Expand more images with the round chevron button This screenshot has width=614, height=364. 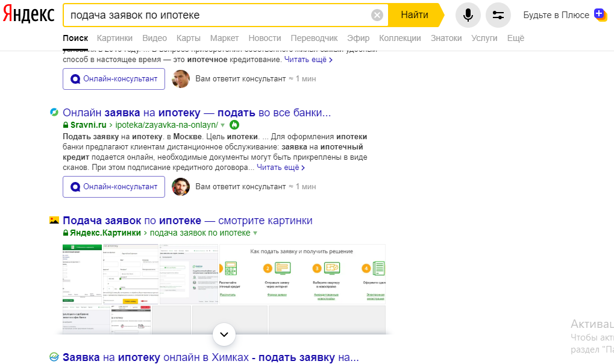[x=224, y=334]
